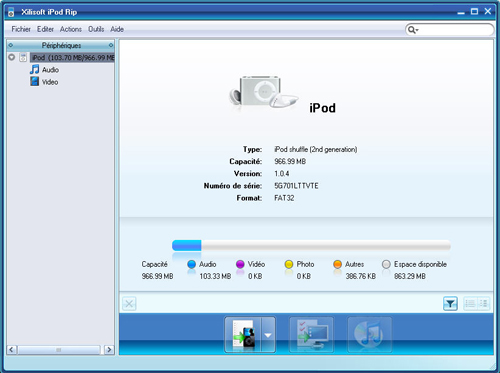Click the Périphériques panel header

tap(61, 45)
